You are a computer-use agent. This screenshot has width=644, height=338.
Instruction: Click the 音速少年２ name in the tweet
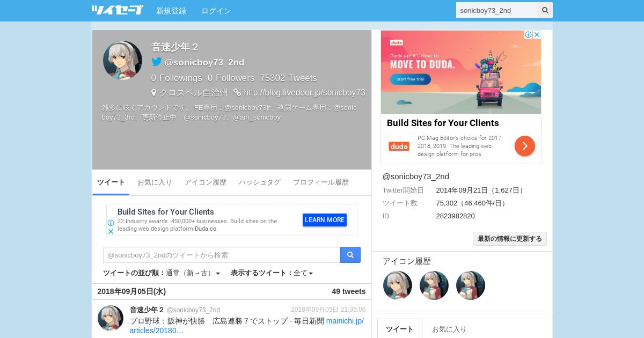click(147, 310)
